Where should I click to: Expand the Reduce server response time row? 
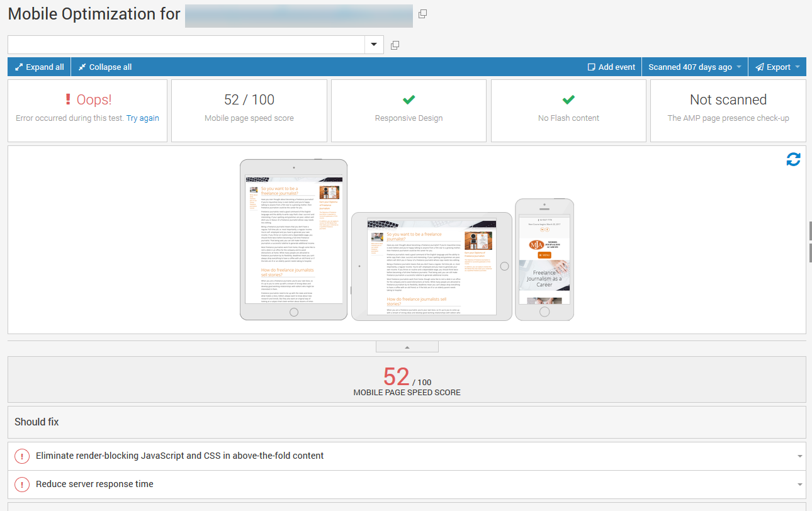tap(799, 485)
